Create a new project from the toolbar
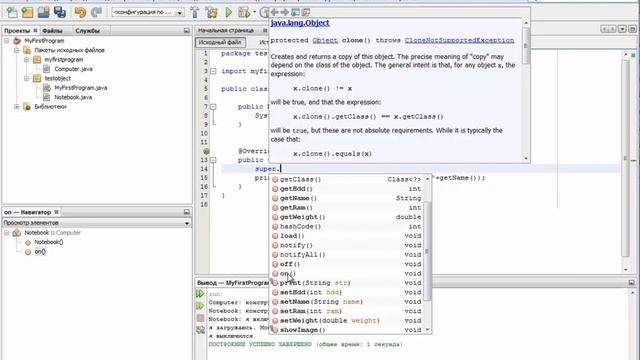 pos(27,13)
